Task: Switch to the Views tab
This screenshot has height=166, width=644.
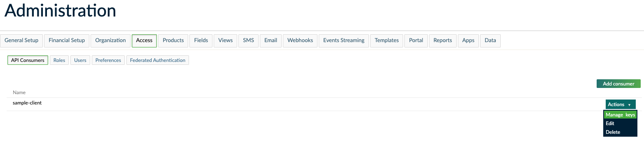Action: pyautogui.click(x=226, y=40)
